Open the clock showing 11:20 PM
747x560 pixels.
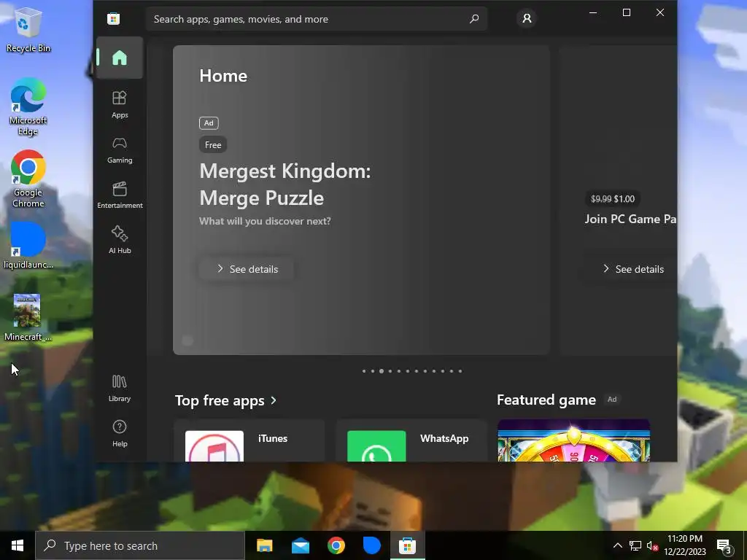tap(685, 545)
